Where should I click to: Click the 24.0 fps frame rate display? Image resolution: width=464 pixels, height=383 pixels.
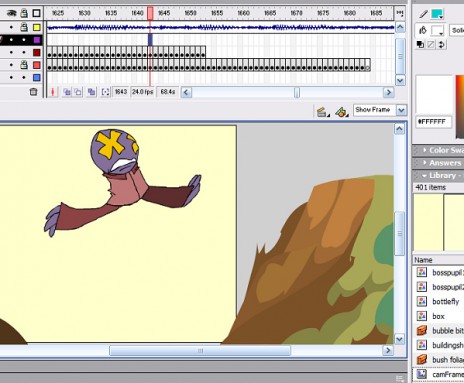click(x=143, y=92)
